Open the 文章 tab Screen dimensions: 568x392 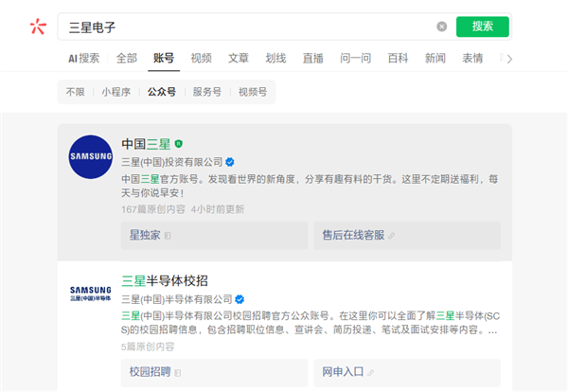pos(239,58)
